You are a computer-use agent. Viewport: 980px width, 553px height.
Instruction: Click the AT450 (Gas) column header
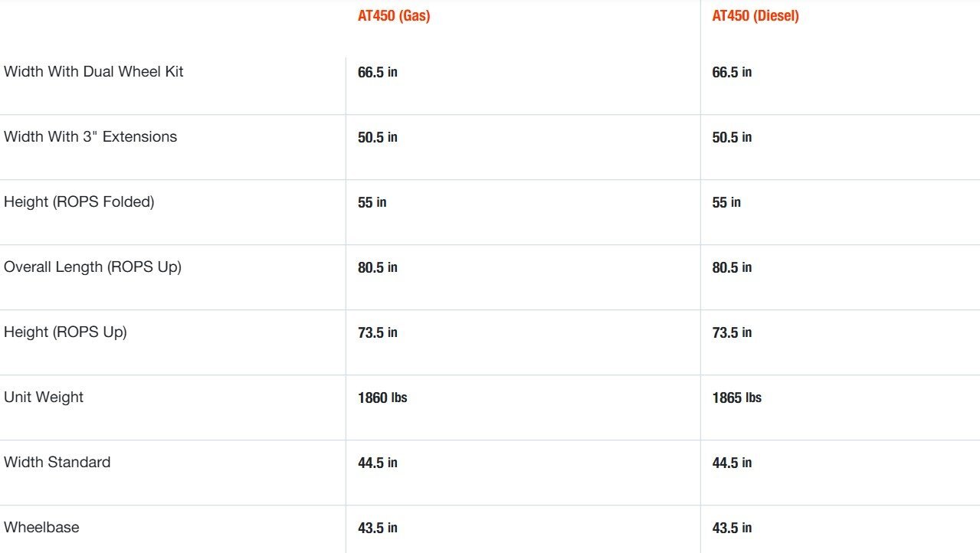pyautogui.click(x=394, y=16)
